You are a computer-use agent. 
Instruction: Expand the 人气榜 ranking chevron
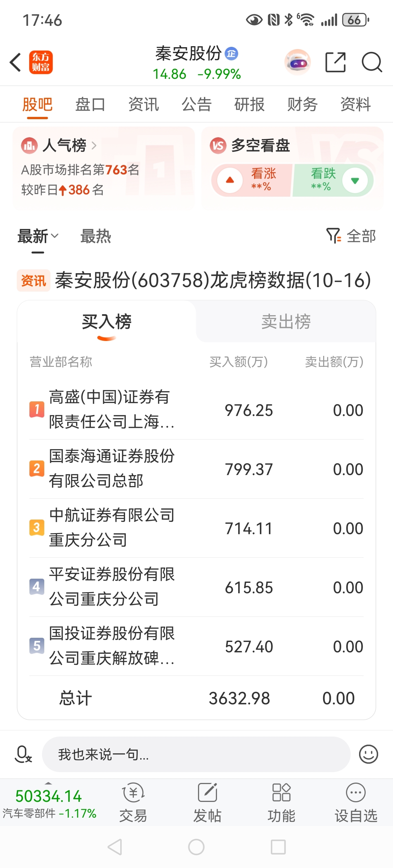tap(94, 146)
